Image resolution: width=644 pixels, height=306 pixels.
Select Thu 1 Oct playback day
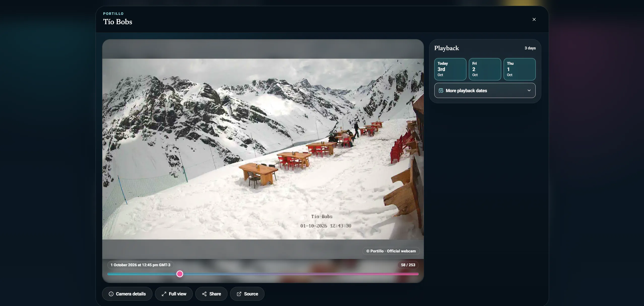(x=520, y=69)
